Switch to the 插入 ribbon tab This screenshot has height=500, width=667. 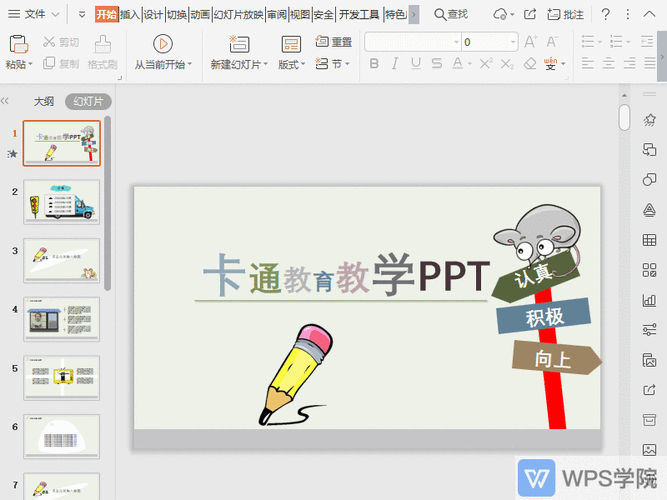coord(130,14)
